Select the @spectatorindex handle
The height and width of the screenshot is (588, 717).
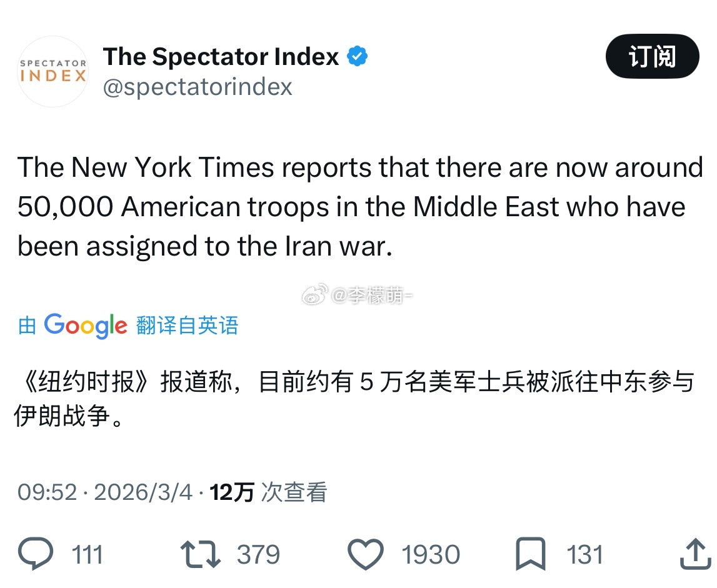click(x=198, y=86)
